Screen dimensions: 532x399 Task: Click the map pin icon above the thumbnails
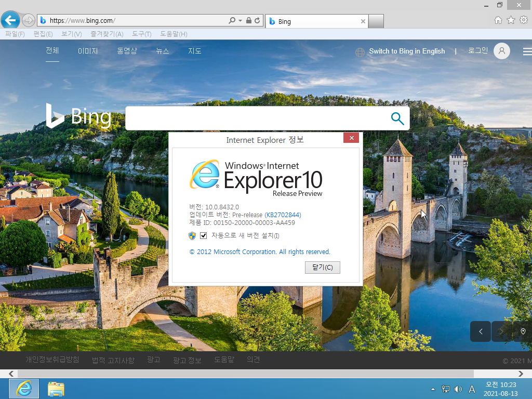[x=523, y=331]
